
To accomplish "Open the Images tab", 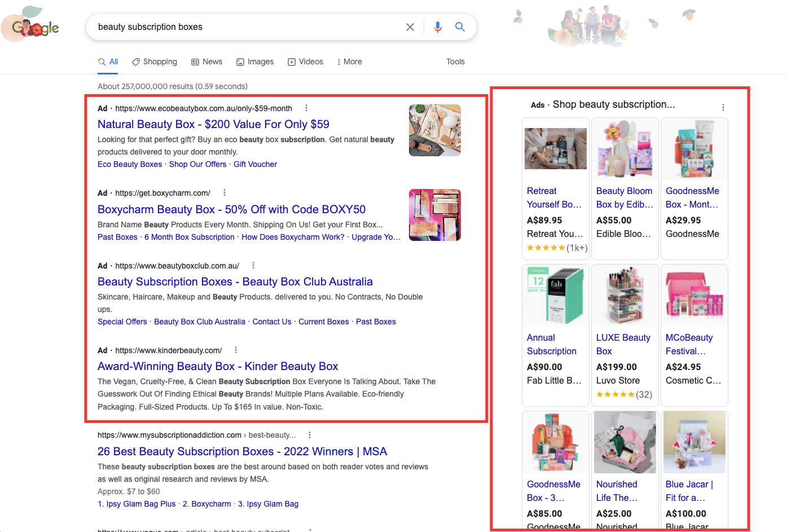I will pos(255,61).
